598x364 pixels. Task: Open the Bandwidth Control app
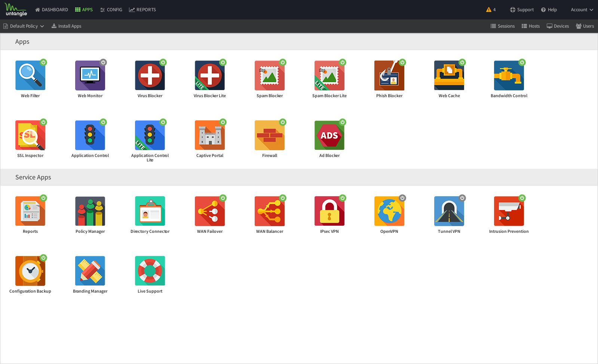click(x=509, y=75)
